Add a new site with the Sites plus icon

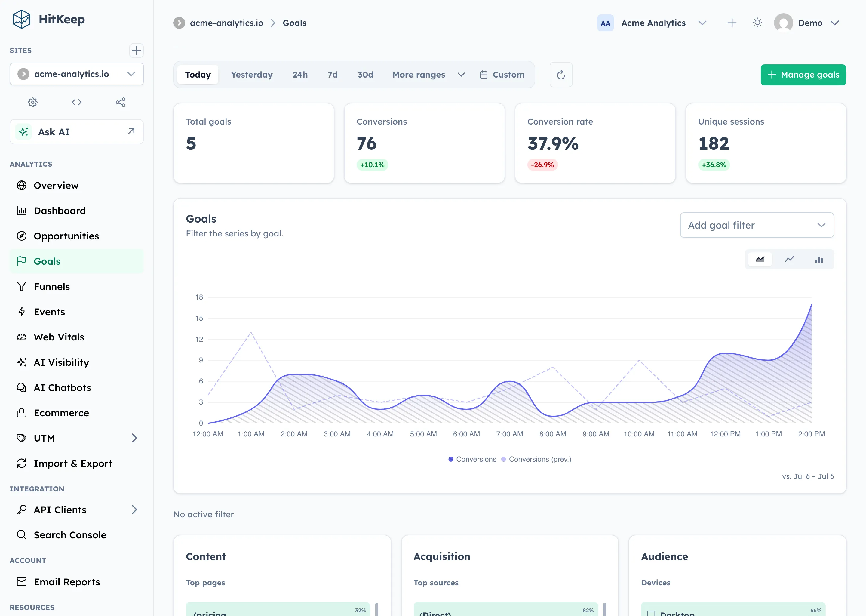click(x=136, y=51)
